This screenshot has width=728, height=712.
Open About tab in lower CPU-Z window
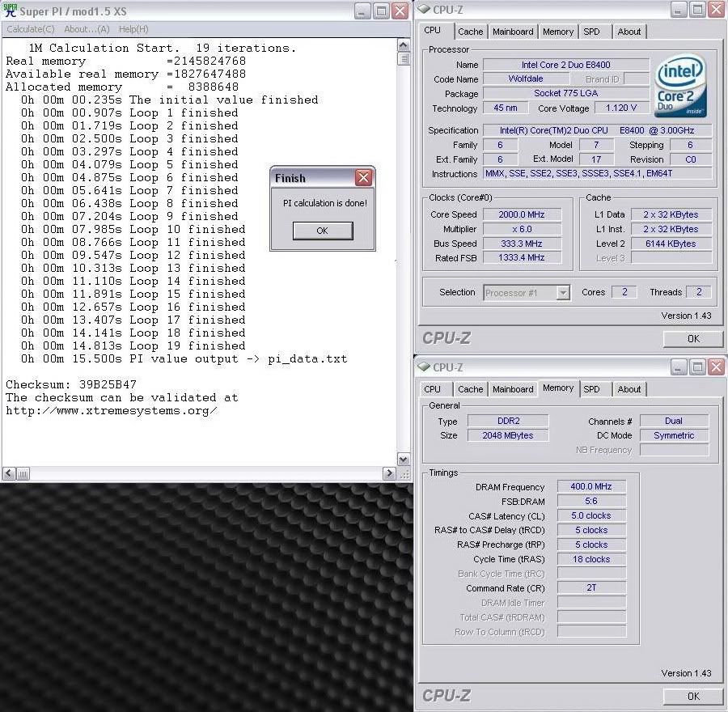point(629,389)
